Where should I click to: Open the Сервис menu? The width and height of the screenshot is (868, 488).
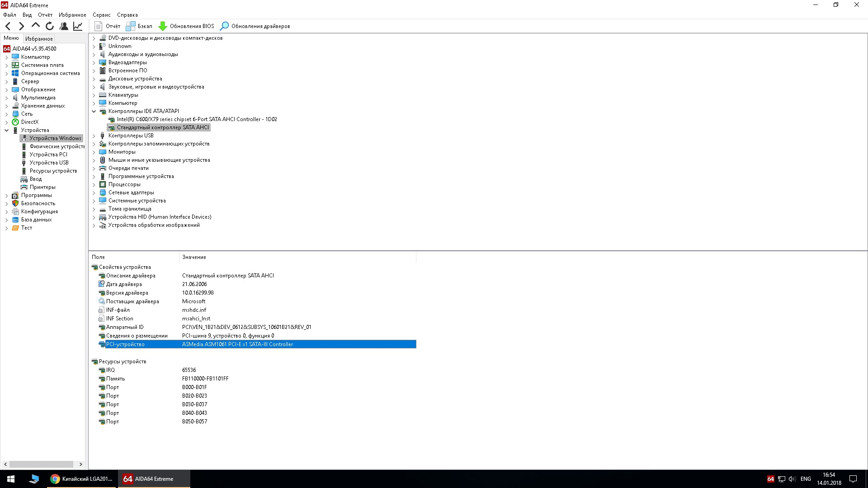[x=101, y=15]
